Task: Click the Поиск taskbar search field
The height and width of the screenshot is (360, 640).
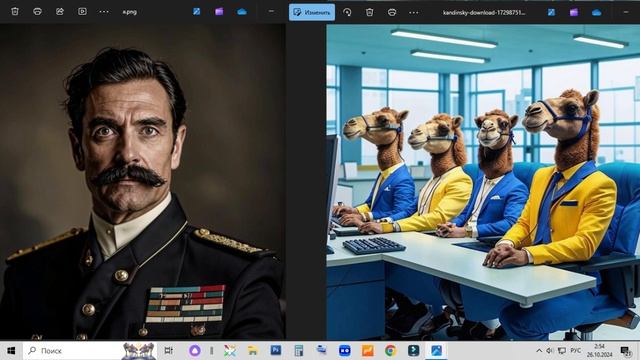Action: 90,351
